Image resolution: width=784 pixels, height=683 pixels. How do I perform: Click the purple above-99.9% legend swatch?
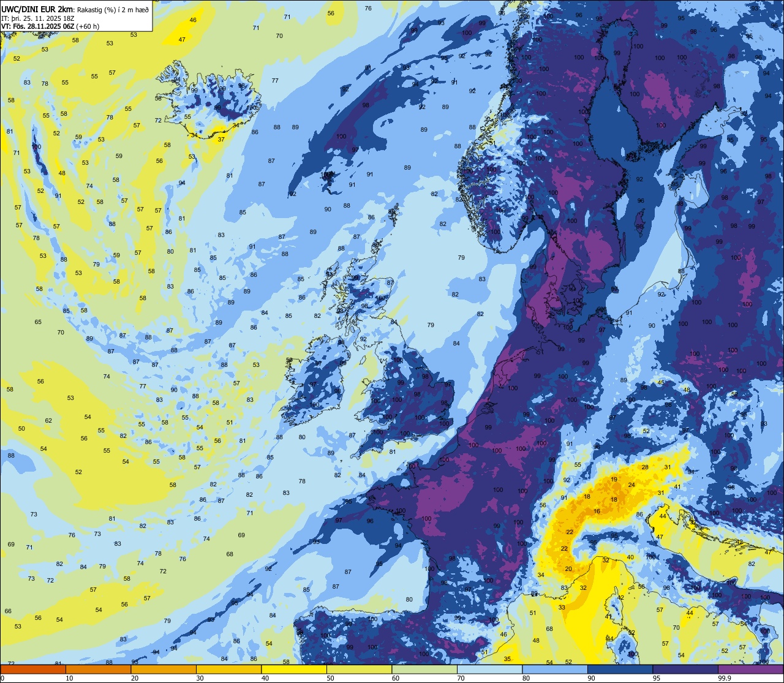coord(750,669)
